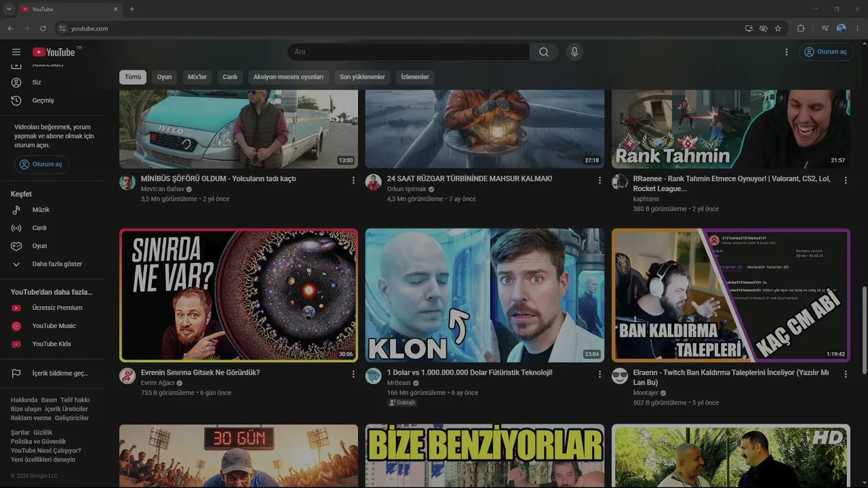Open more options for Evrenin Sınırına Gitsek video
This screenshot has height=488, width=868.
[x=353, y=374]
